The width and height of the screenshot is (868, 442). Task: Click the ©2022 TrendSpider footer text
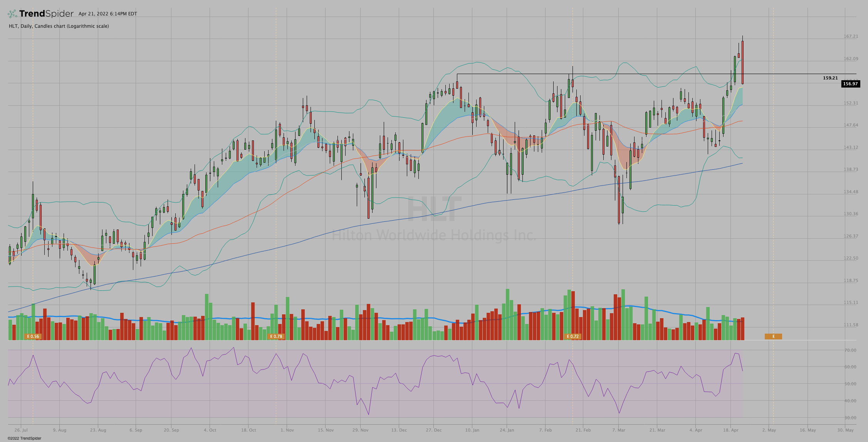coord(24,438)
